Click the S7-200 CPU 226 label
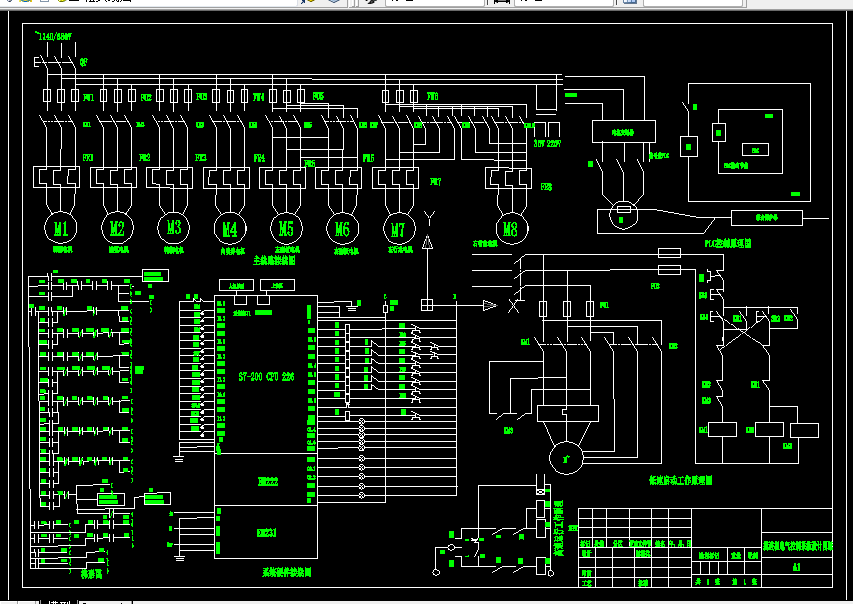The image size is (853, 604). coord(267,377)
